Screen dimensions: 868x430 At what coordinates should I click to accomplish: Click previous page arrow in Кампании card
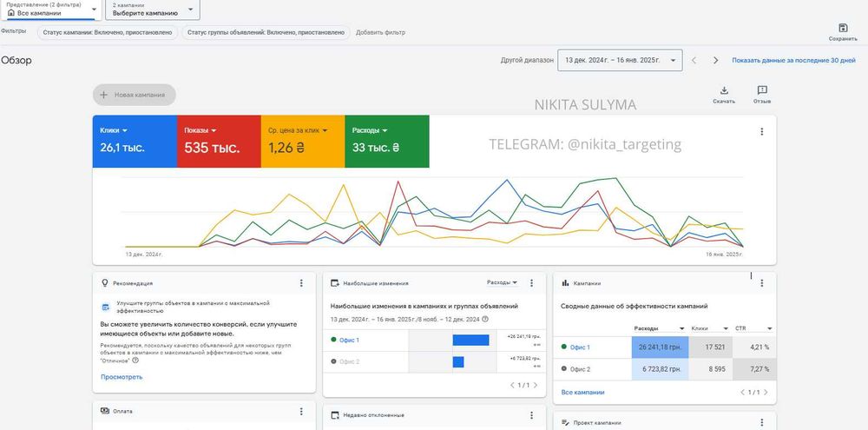pos(743,393)
